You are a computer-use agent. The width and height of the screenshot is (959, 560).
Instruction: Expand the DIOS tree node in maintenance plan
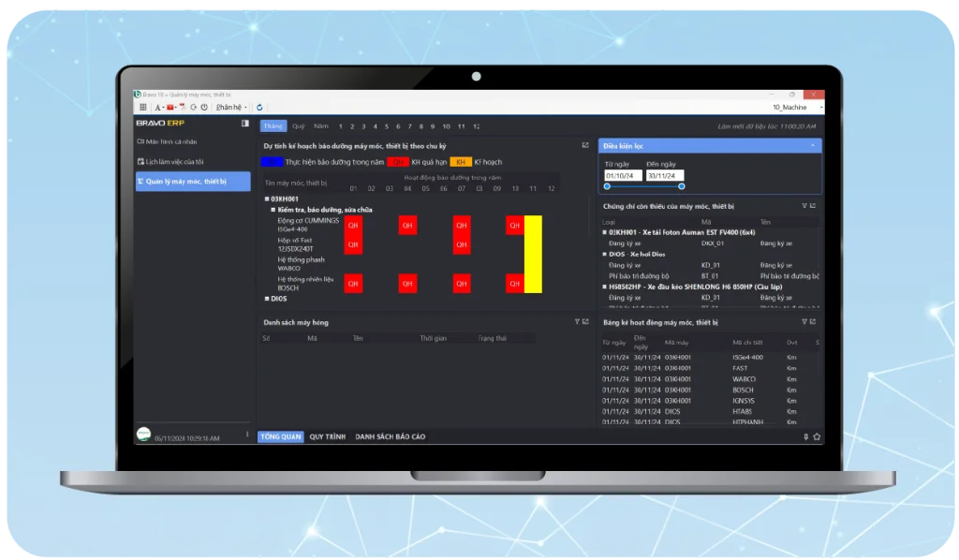tap(267, 299)
